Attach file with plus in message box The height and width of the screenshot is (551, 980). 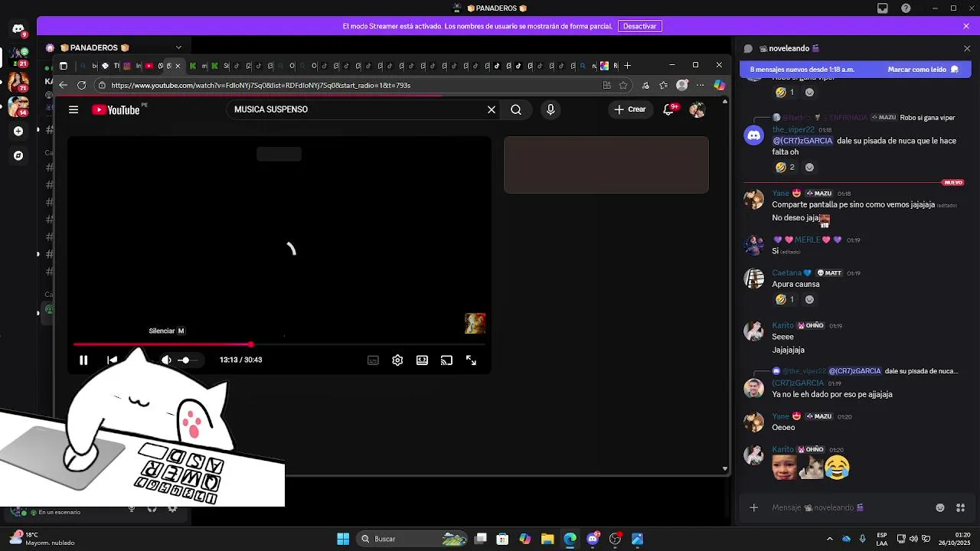coord(753,507)
